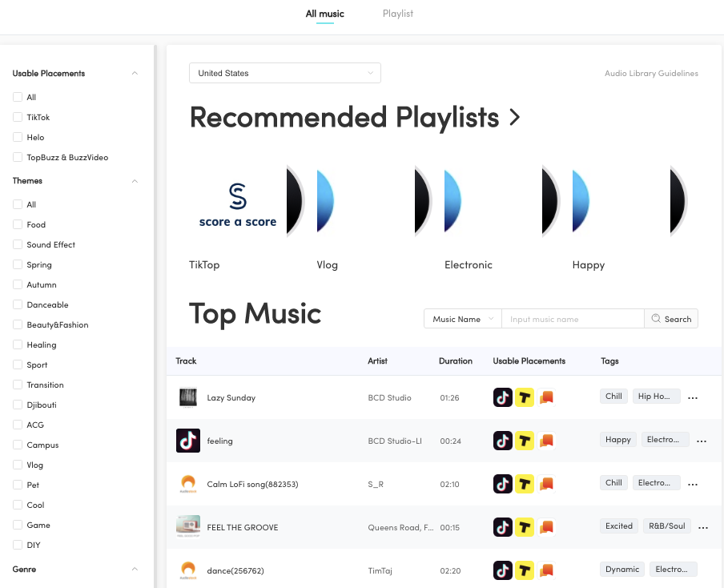This screenshot has height=588, width=724.
Task: Click the Lazy Sunday album cover
Action: (188, 397)
